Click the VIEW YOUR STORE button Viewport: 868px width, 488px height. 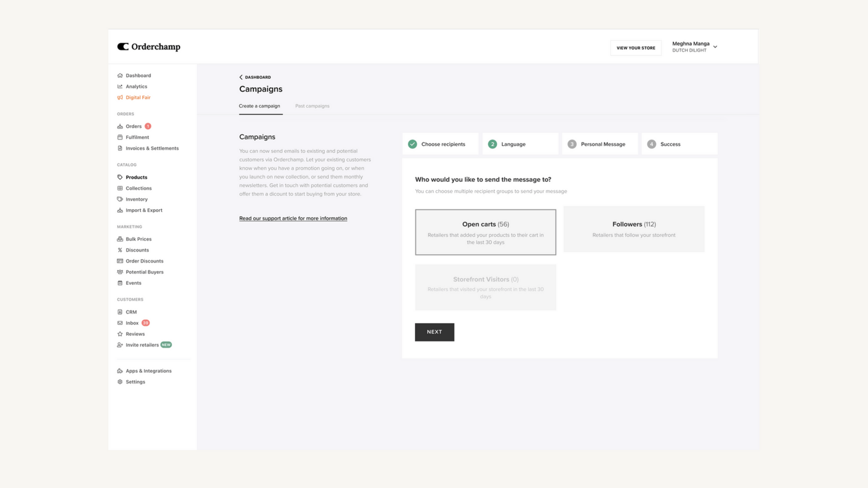click(x=635, y=47)
